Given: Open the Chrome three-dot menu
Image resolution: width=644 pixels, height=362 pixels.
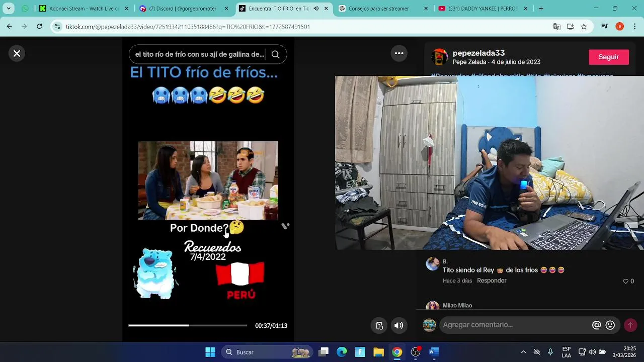Looking at the screenshot, I should tap(635, 27).
